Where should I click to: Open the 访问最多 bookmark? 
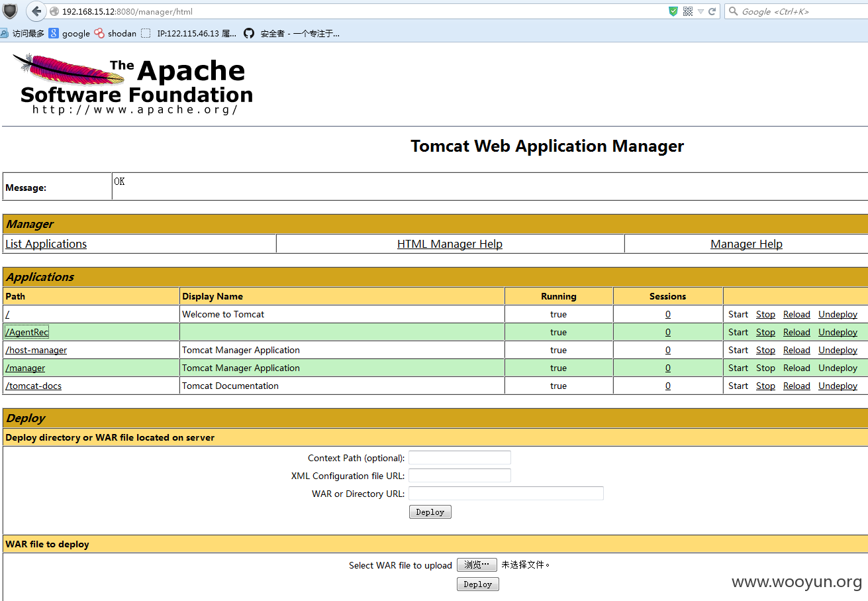coord(23,33)
